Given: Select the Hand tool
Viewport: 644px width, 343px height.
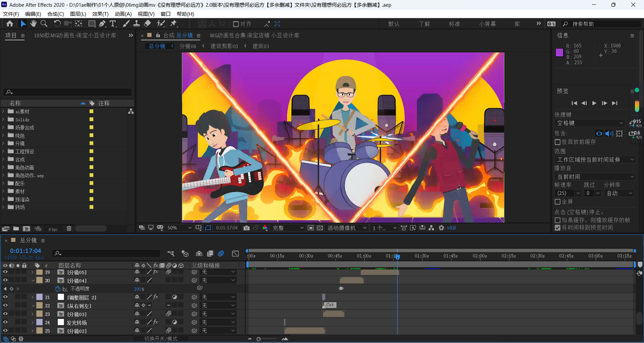Looking at the screenshot, I should point(33,24).
